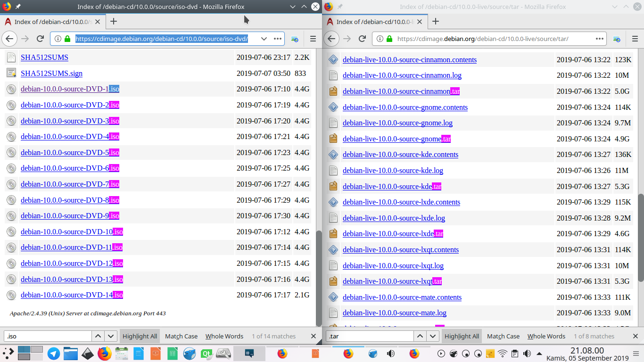Toggle Highlight All in the right find bar

click(x=462, y=336)
